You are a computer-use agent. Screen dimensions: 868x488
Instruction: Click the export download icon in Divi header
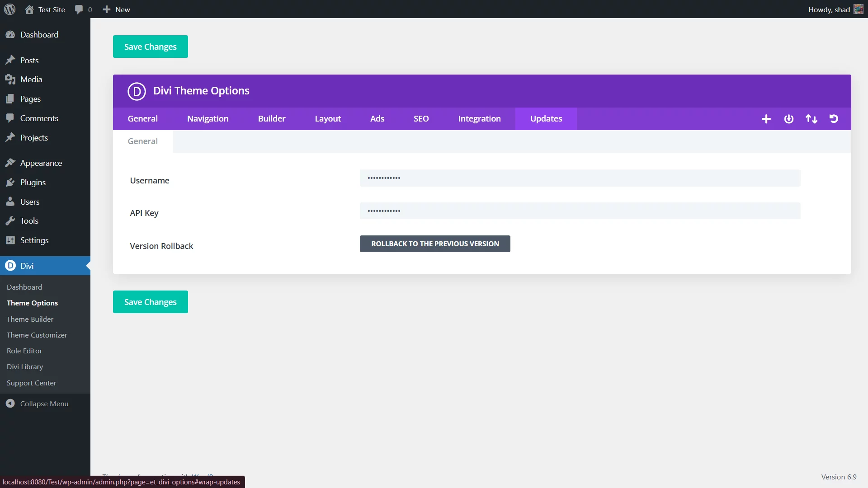click(x=788, y=119)
